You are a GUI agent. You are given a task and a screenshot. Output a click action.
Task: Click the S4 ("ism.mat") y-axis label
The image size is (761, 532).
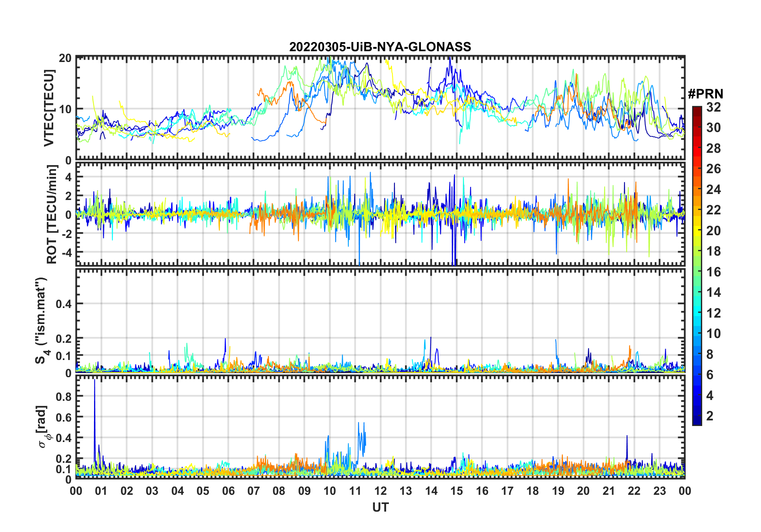(x=42, y=320)
